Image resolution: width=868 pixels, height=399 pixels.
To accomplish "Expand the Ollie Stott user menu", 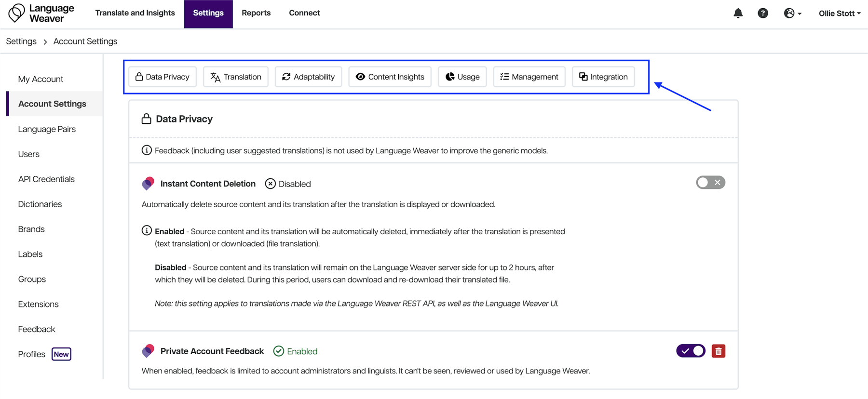I will point(839,13).
